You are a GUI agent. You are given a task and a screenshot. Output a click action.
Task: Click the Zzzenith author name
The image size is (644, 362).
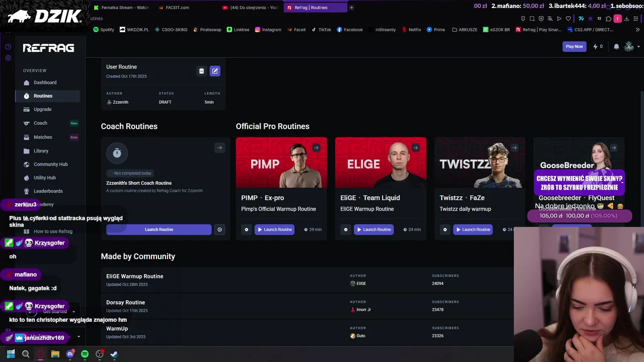click(x=118, y=102)
